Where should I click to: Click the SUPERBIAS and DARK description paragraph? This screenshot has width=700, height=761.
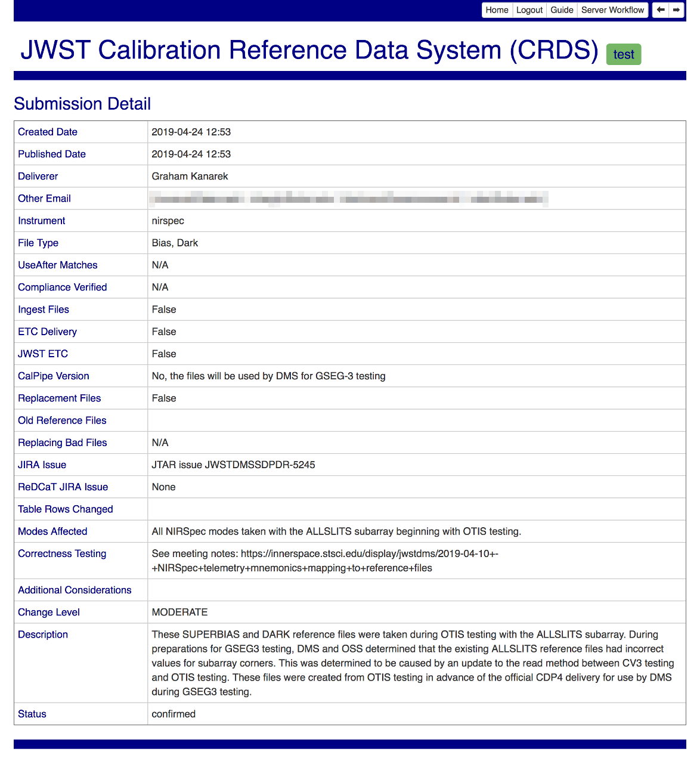413,663
